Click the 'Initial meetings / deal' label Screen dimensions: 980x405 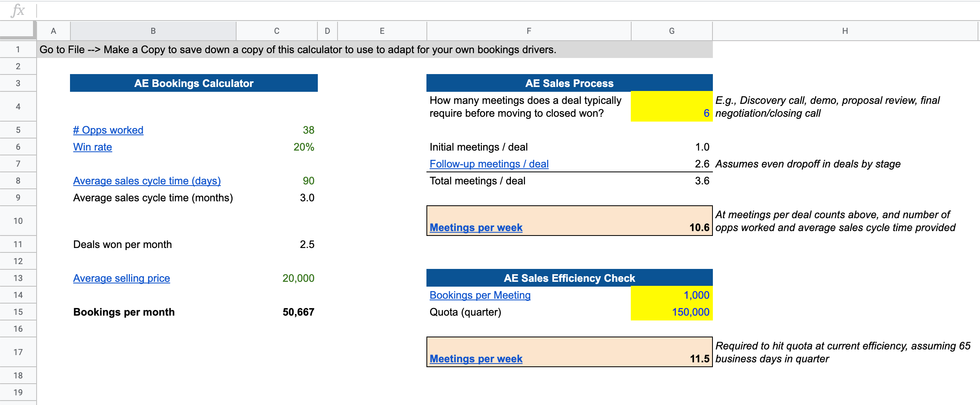[479, 147]
